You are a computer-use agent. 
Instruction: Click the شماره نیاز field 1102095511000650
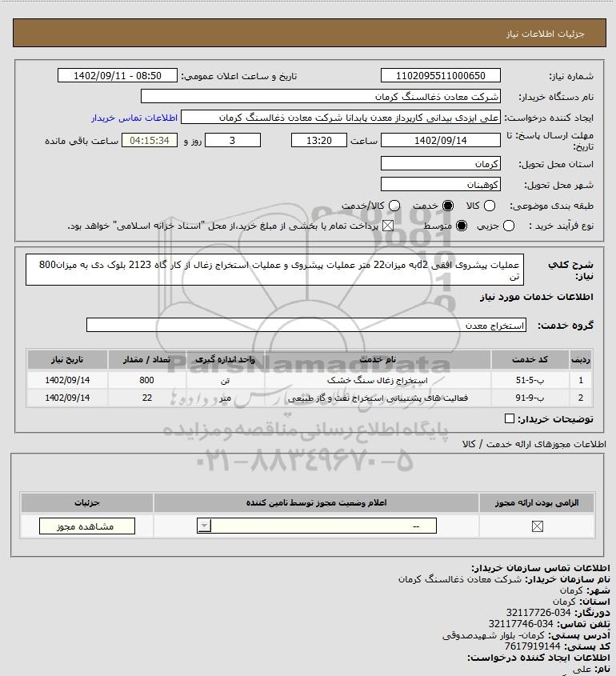(x=441, y=75)
